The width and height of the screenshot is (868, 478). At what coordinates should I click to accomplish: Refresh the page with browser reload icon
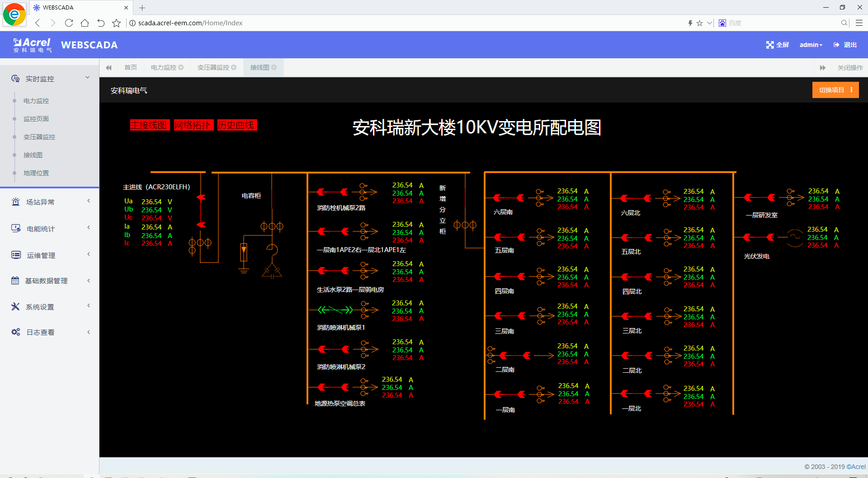click(69, 23)
